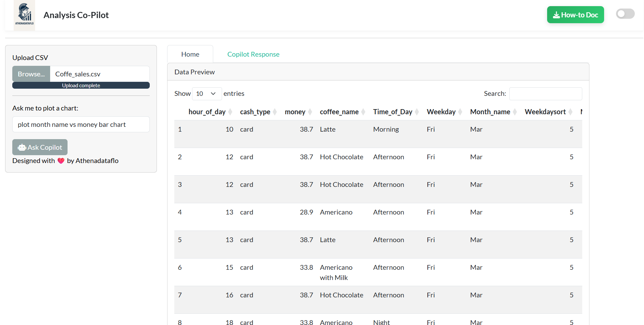
Task: Click the Athenadataflo logo image
Action: pyautogui.click(x=24, y=15)
